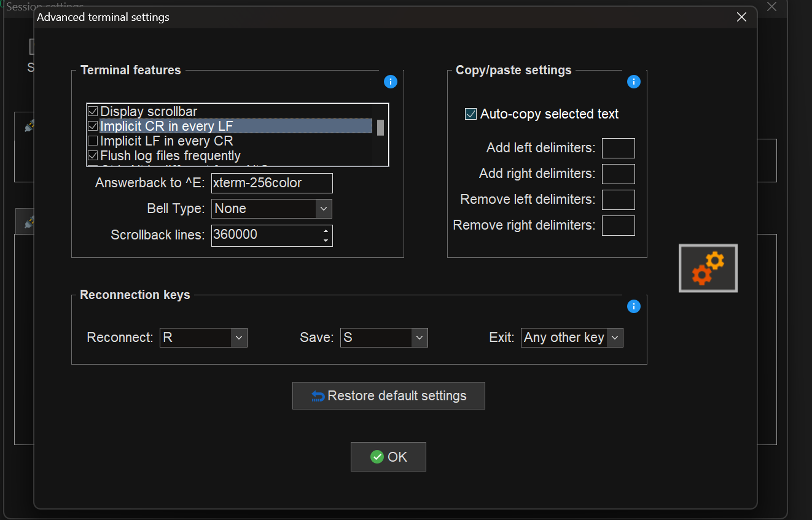Viewport: 812px width, 520px height.
Task: Click the blue undo arrow on Restore button
Action: pos(318,396)
